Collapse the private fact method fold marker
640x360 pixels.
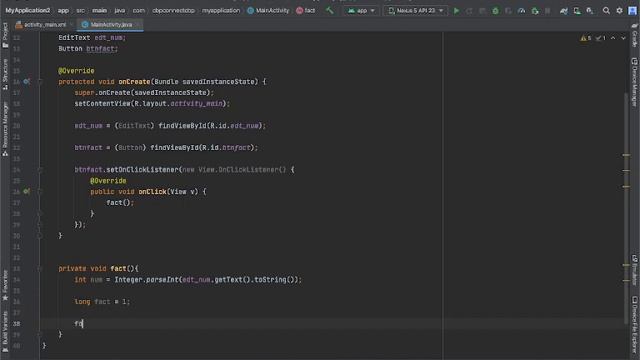40,268
